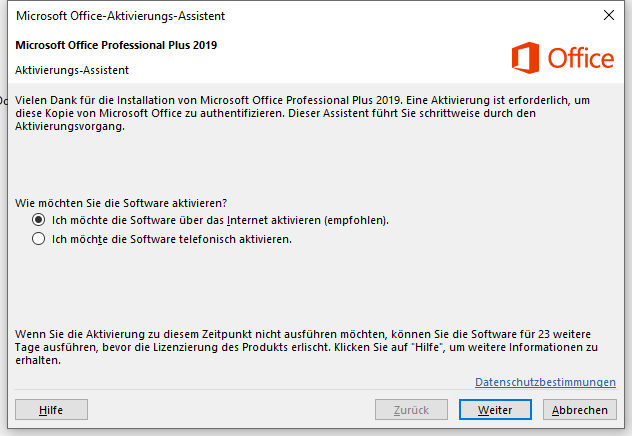Open the Datenschutzbestimmungen link
632x436 pixels.
[x=545, y=382]
